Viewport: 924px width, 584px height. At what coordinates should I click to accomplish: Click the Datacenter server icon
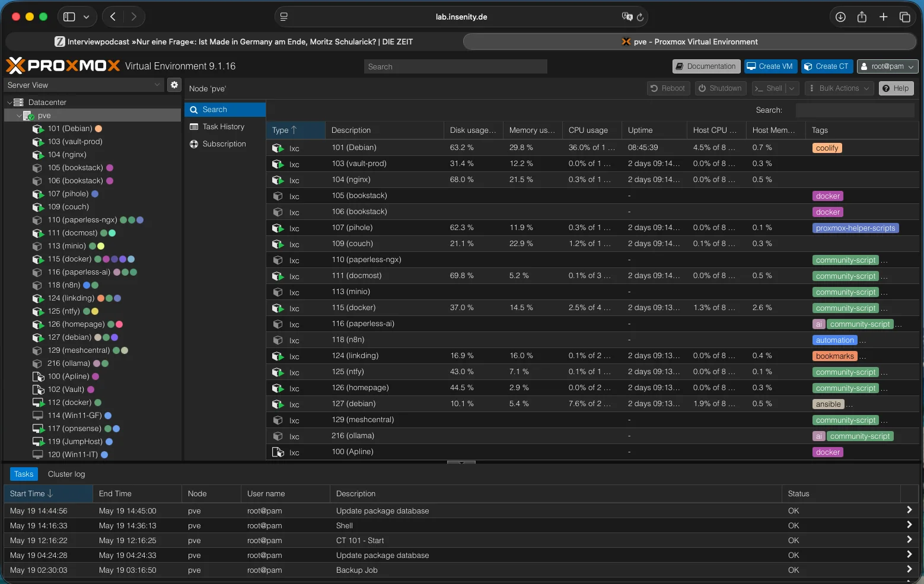19,103
